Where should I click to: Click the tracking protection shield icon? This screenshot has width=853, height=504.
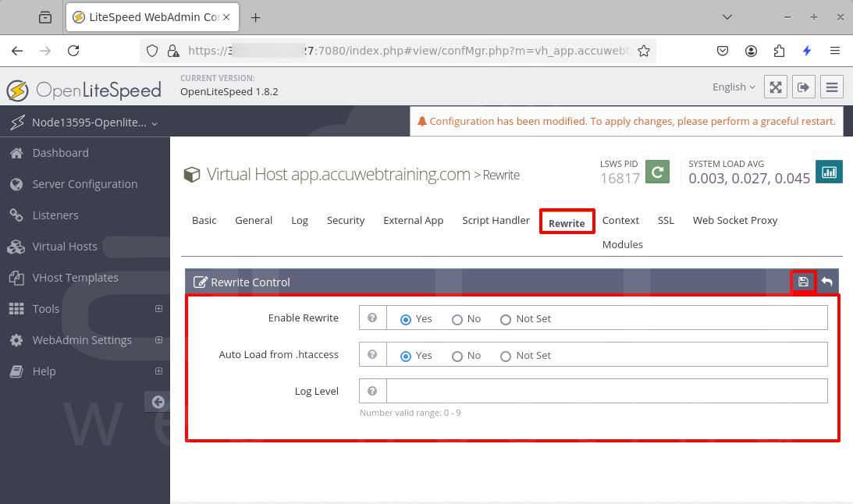point(152,51)
